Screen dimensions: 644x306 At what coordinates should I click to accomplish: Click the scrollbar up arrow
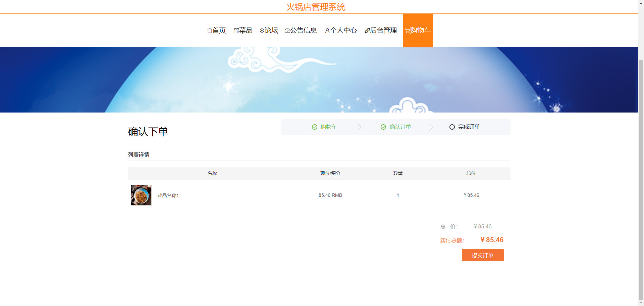pos(641,3)
